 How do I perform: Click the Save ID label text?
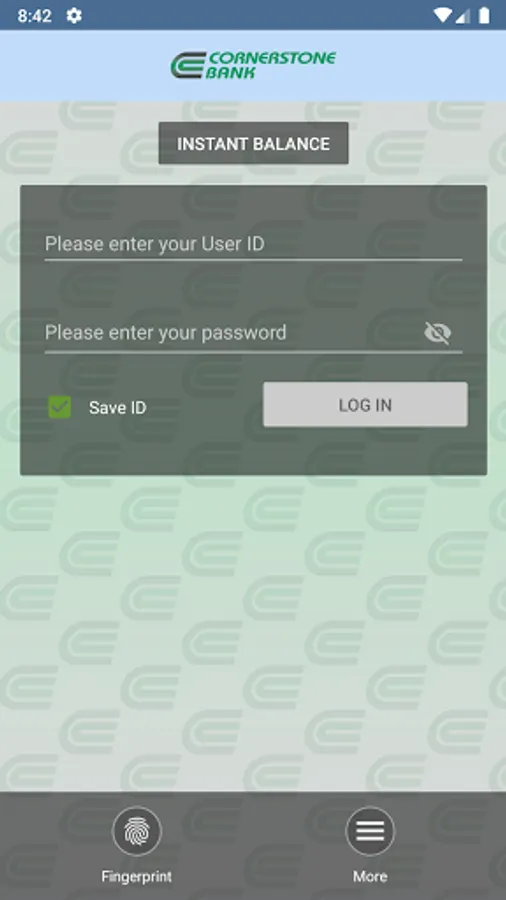(x=118, y=408)
